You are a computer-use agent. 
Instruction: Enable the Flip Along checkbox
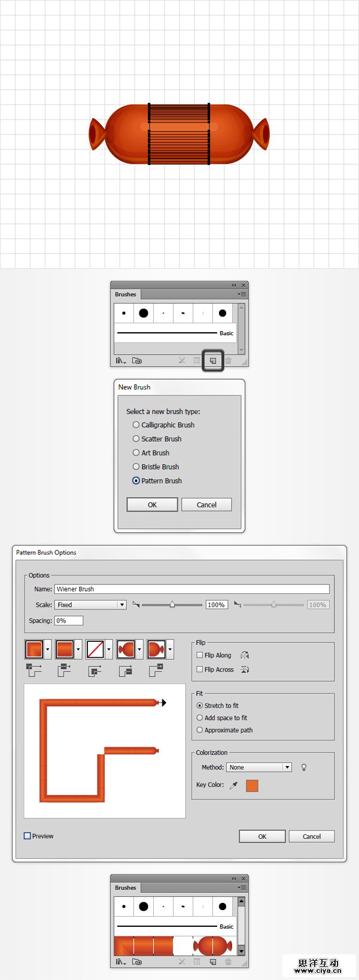[x=200, y=655]
